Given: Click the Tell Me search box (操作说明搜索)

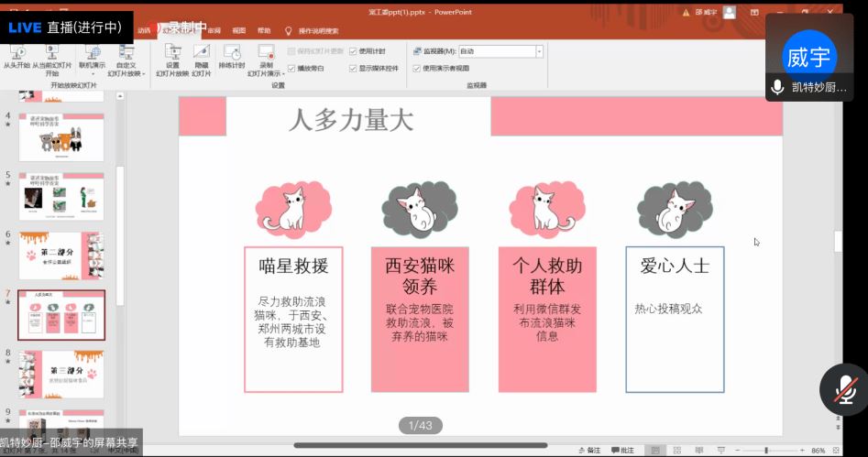Looking at the screenshot, I should [x=318, y=31].
